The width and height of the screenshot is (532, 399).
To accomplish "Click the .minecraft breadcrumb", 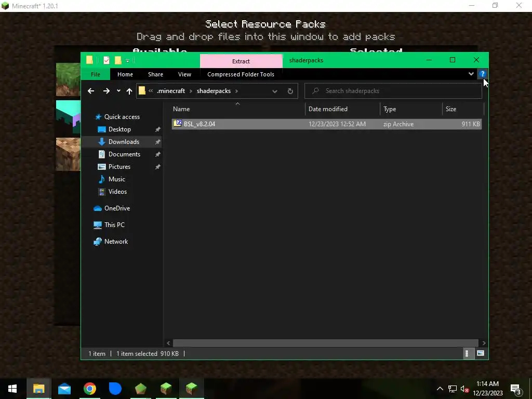I will click(x=170, y=91).
